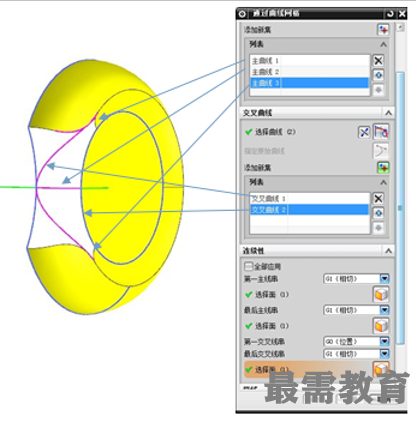The image size is (416, 427).
Task: Remove selected primary curve with X button
Action: pyautogui.click(x=378, y=61)
